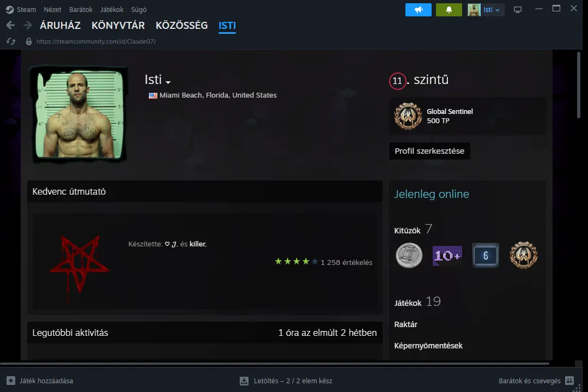Screen dimensions: 588x392
Task: Click the plus icon beside Játék hozzáadása
Action: 11,381
